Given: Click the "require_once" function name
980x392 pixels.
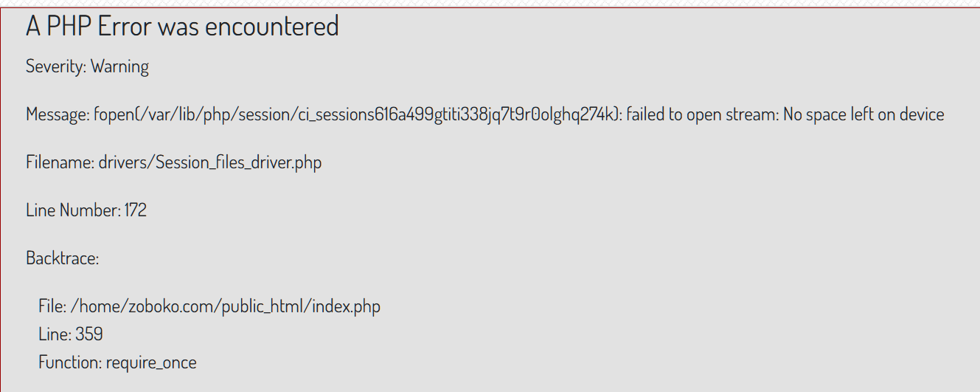Looking at the screenshot, I should click(151, 362).
